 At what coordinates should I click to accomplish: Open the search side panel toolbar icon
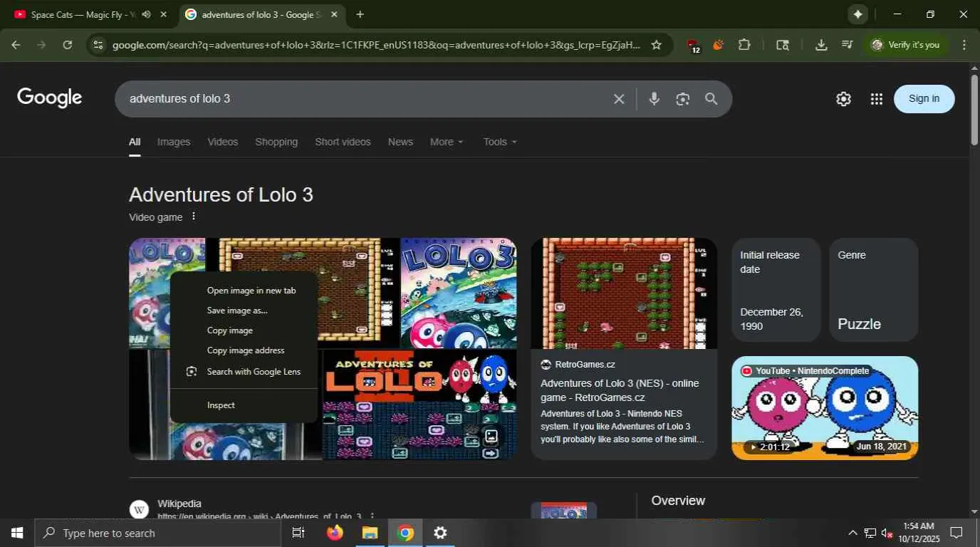(783, 45)
